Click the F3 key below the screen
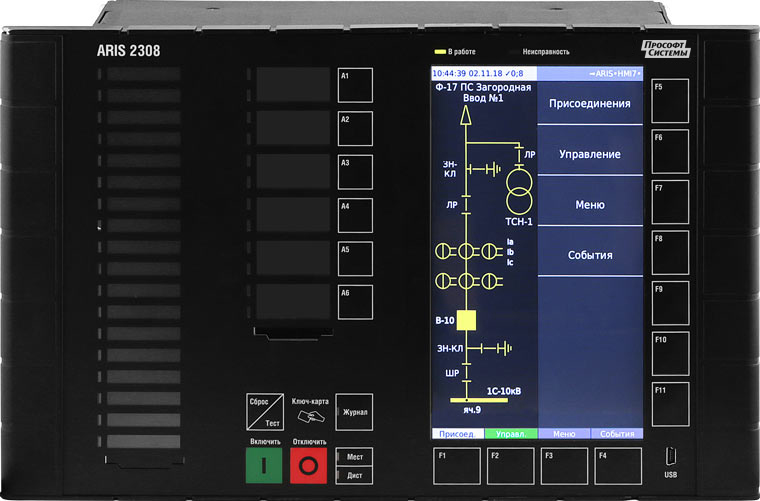This screenshot has width=760, height=501. pos(564,466)
